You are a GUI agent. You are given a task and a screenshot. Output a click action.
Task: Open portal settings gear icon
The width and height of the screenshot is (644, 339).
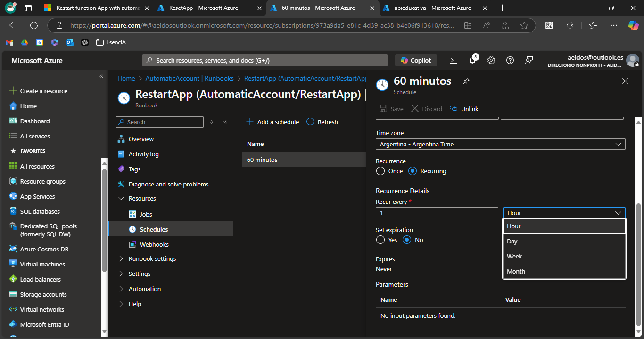tap(491, 60)
